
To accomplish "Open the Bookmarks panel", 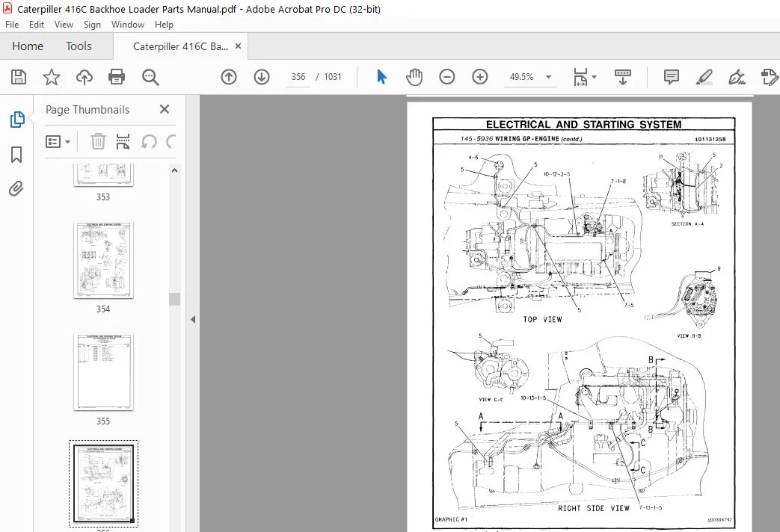I will click(16, 155).
